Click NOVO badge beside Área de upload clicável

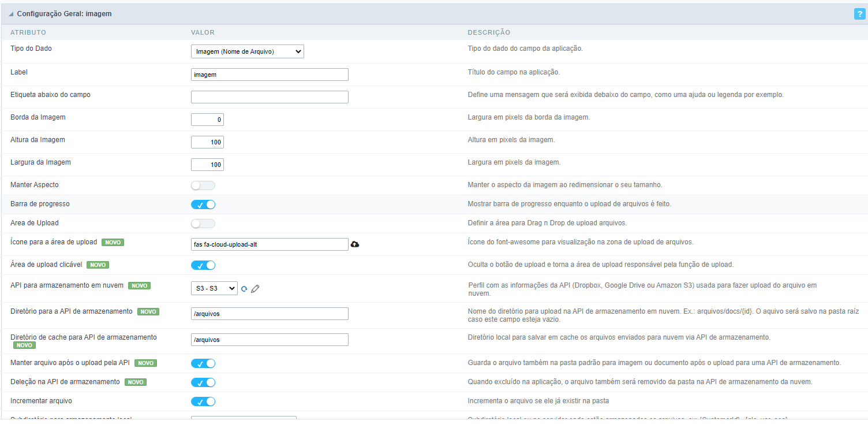click(x=98, y=265)
